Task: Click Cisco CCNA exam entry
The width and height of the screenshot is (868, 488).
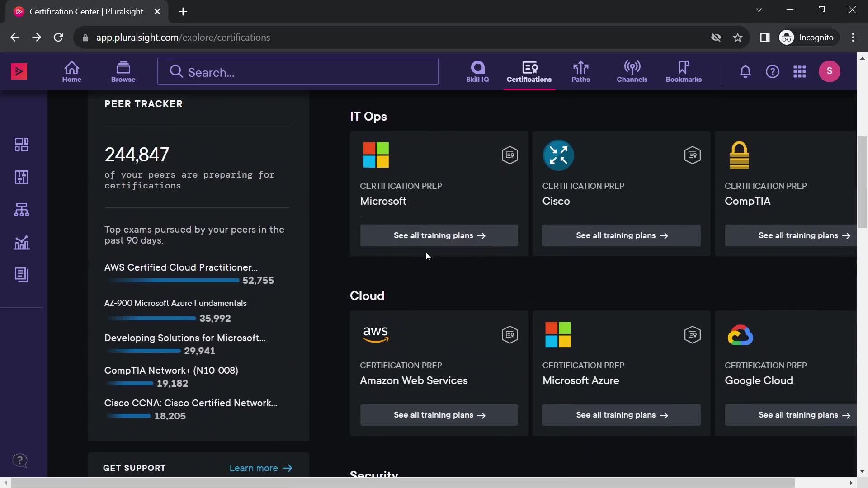Action: pos(191,403)
